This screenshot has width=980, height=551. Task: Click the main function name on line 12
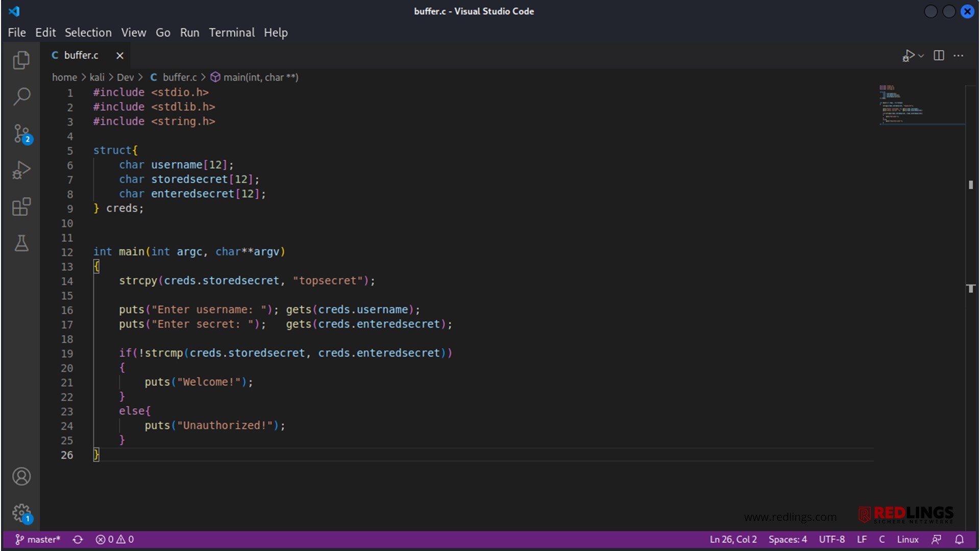[x=132, y=252]
